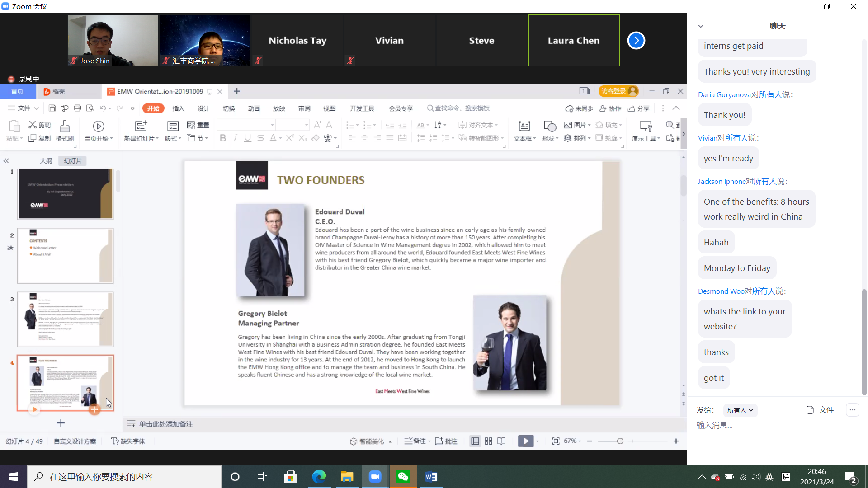The width and height of the screenshot is (868, 488).
Task: Click the Format Painter (格式刷) tool
Action: (x=65, y=131)
